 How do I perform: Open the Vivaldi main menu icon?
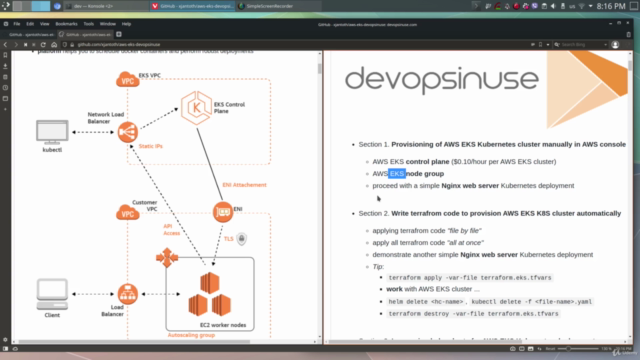coord(6,24)
